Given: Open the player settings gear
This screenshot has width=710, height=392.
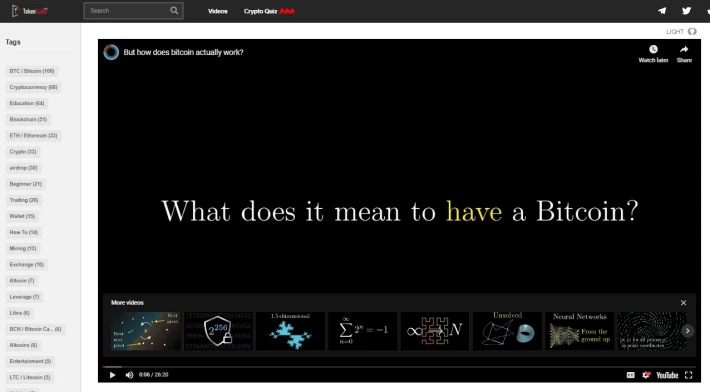Looking at the screenshot, I should [647, 375].
